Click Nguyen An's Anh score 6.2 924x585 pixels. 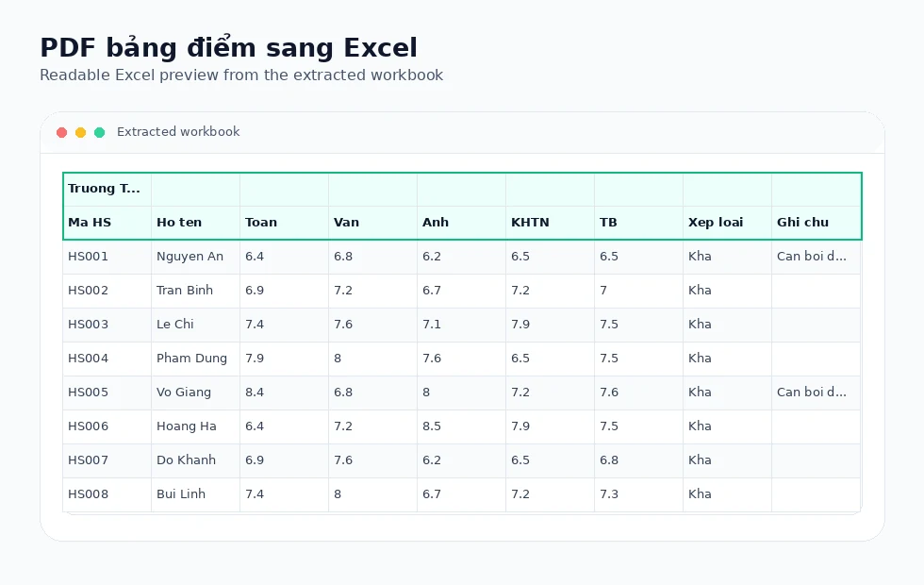click(x=461, y=257)
